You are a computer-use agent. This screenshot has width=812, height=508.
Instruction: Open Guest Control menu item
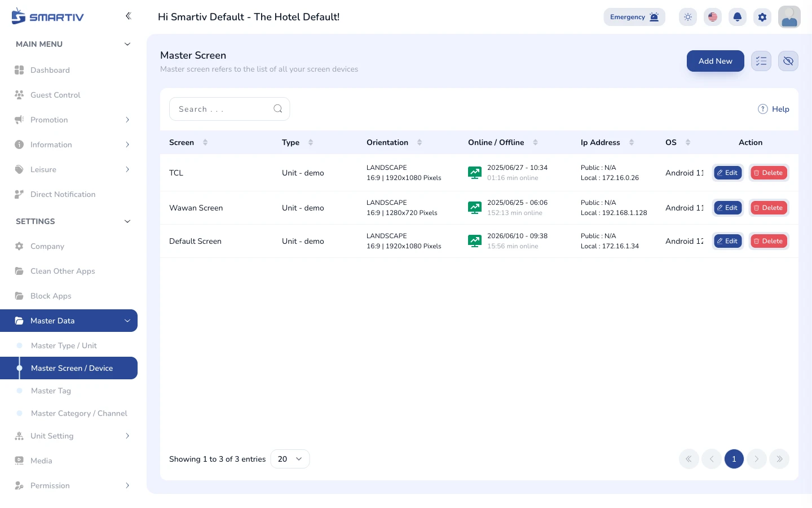(x=55, y=95)
